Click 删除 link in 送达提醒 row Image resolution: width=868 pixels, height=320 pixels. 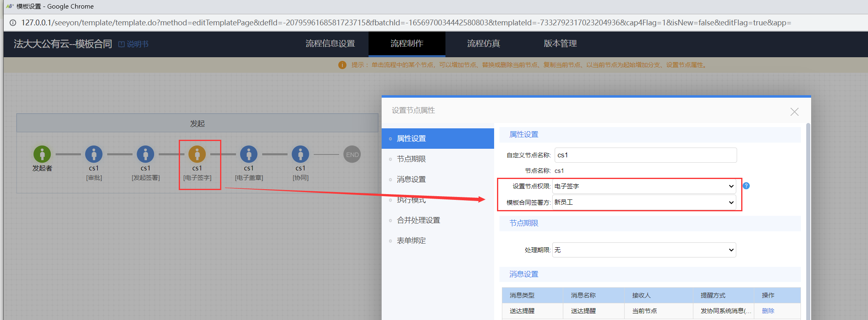coord(768,311)
